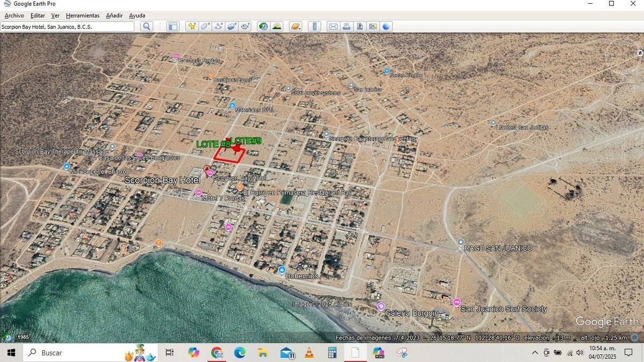This screenshot has height=362, width=644.
Task: Record a tour with the camera icon
Action: (245, 26)
